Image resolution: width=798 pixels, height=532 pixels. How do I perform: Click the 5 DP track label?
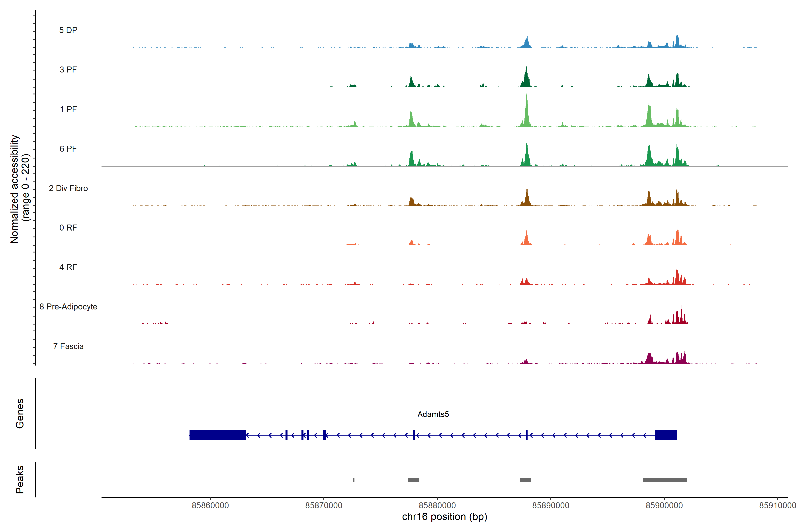click(x=68, y=30)
